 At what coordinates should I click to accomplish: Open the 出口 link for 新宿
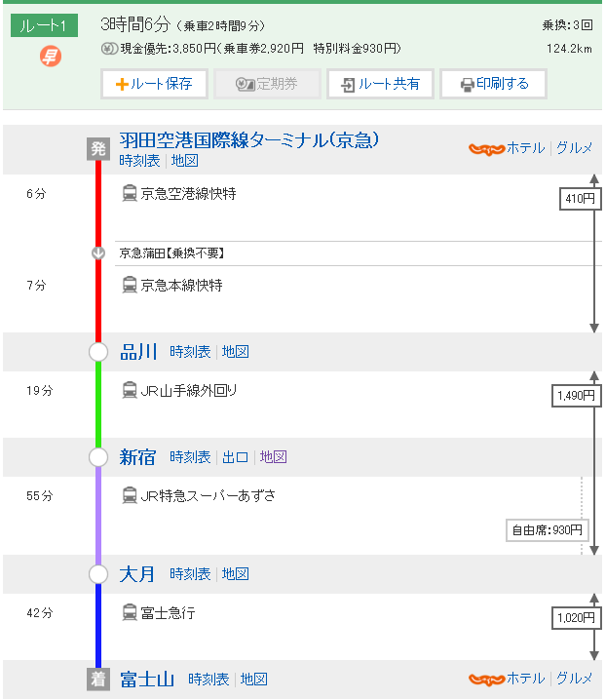click(235, 457)
